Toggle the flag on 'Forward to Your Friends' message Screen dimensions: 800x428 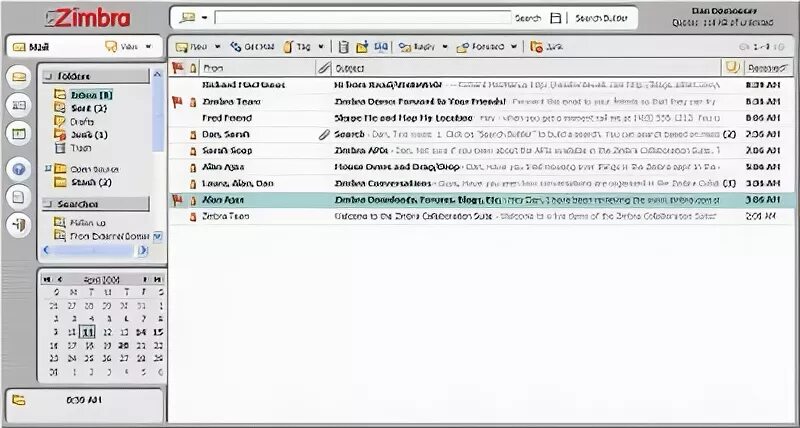177,102
